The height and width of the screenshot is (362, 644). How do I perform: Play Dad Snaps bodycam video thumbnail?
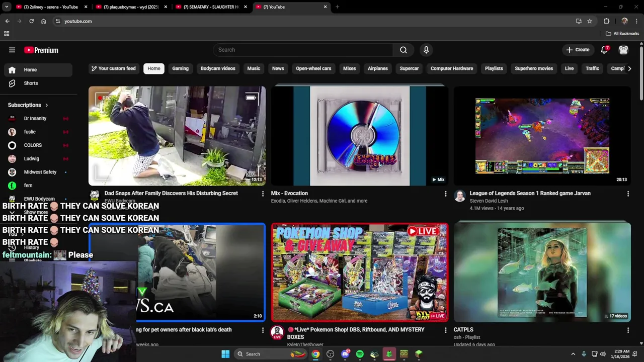coord(177,136)
